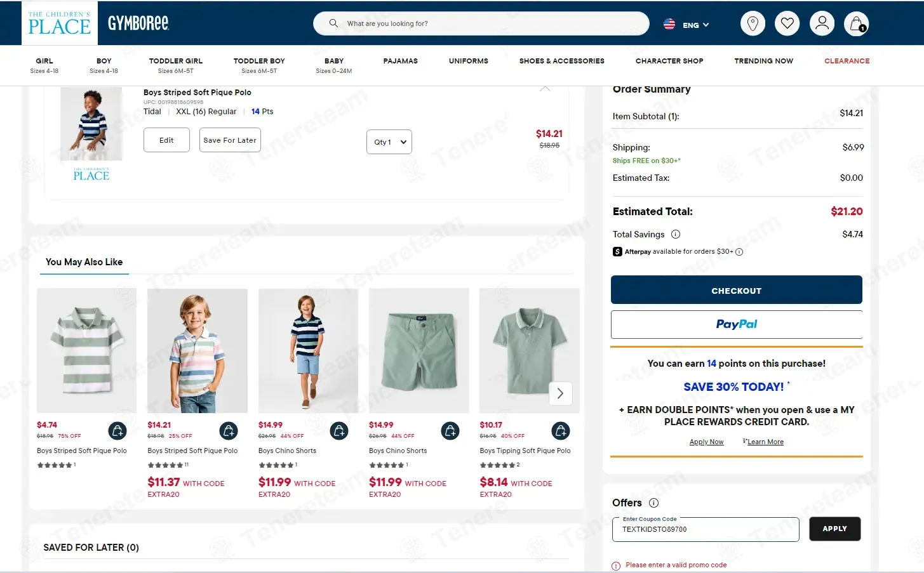924x573 pixels.
Task: Open green chino shorts thumbnail
Action: (x=419, y=351)
